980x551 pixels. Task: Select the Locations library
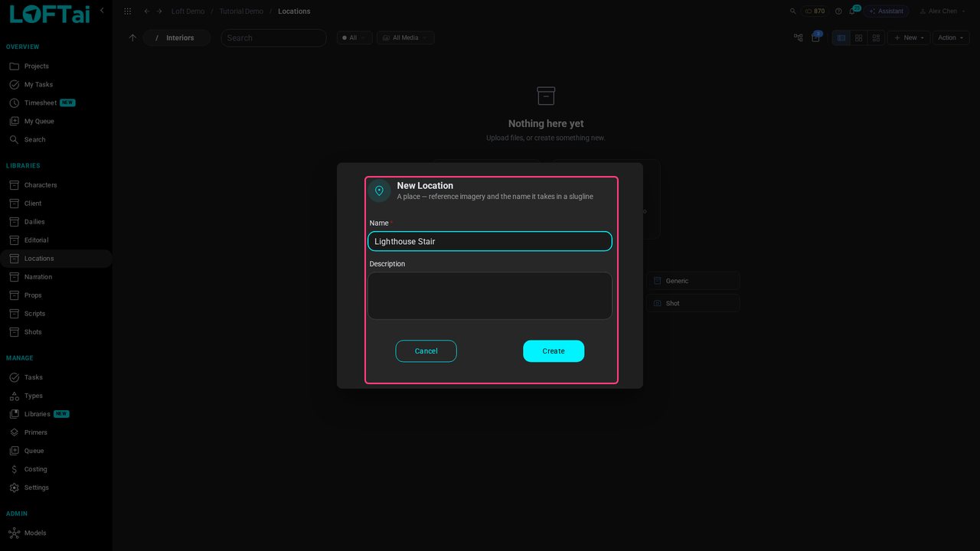coord(56,259)
